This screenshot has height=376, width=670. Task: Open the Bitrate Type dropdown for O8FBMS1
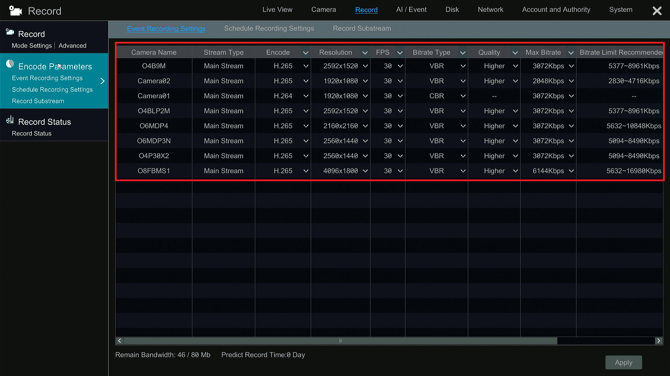tap(463, 171)
